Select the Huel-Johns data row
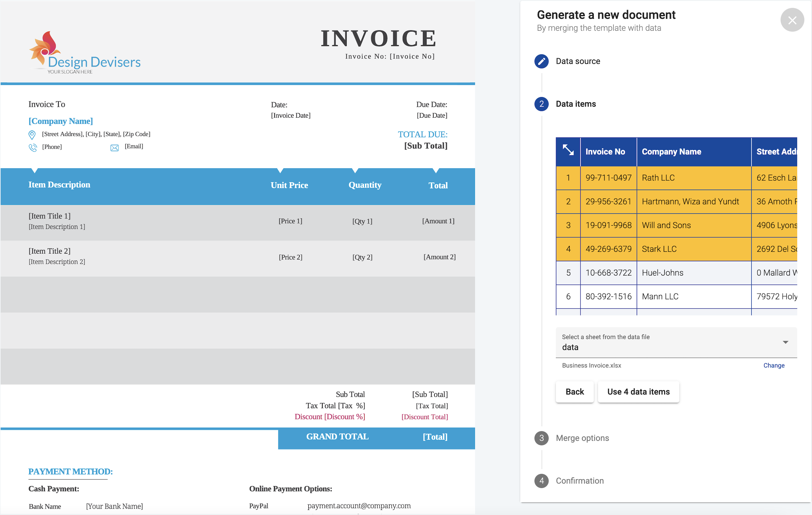This screenshot has width=812, height=515. coord(662,272)
